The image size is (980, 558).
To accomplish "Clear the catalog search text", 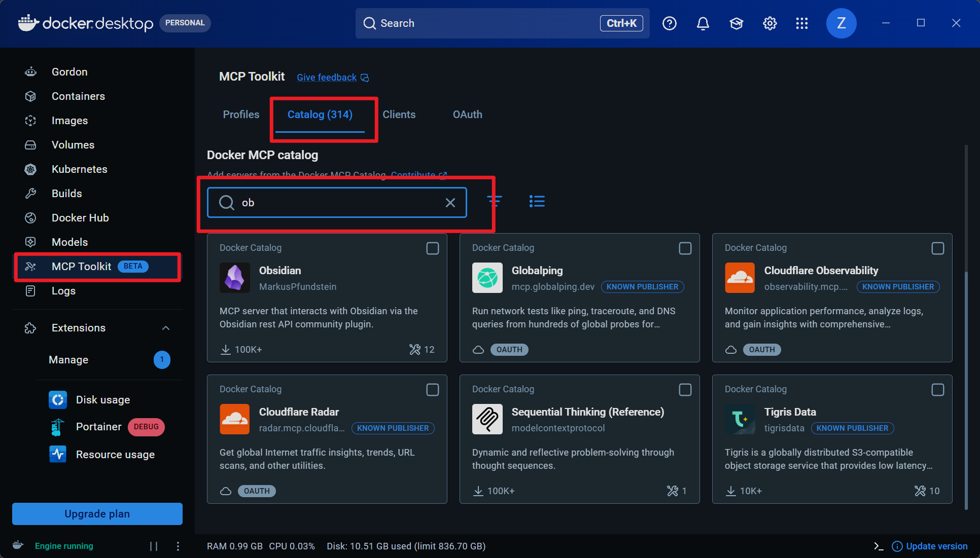I will (x=450, y=203).
